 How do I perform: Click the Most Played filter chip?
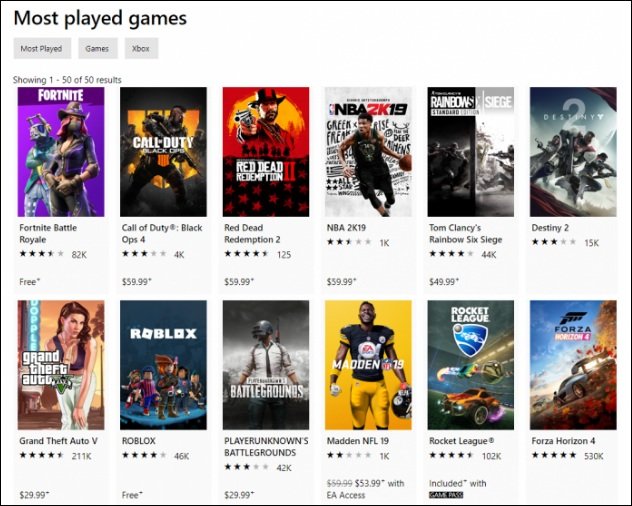pos(42,48)
